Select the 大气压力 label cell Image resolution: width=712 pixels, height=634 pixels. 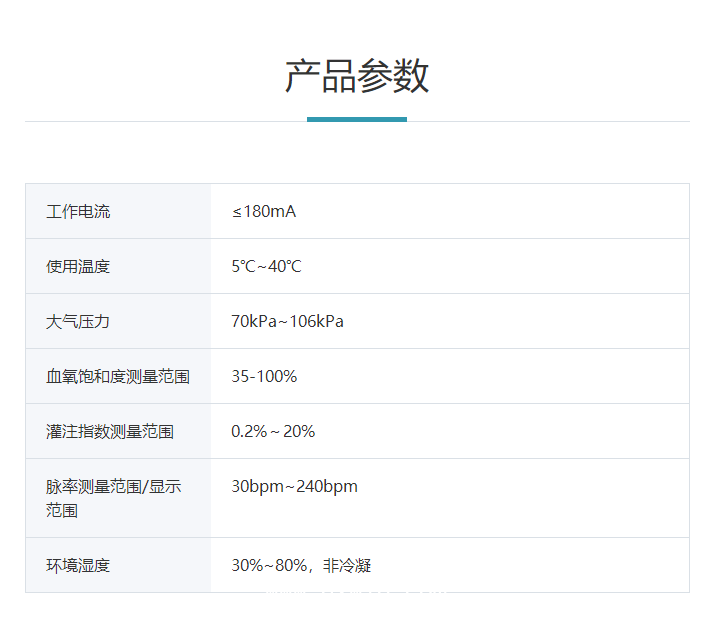pos(78,322)
